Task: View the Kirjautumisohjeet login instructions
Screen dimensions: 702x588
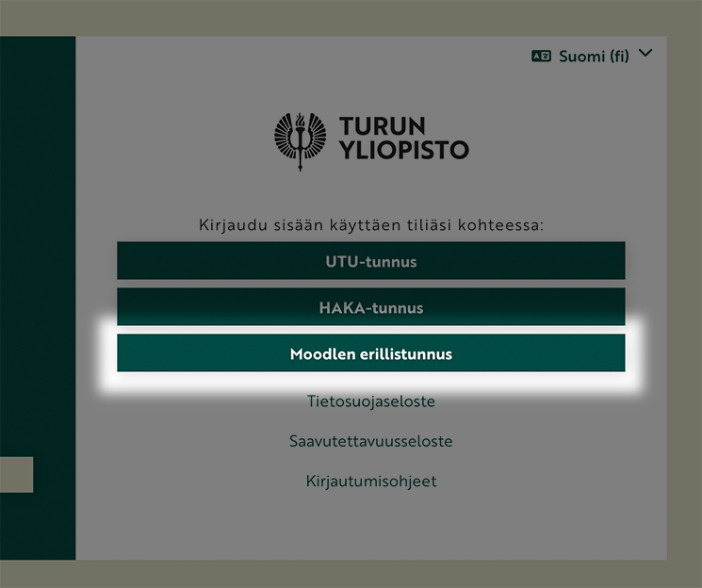Action: pos(370,482)
